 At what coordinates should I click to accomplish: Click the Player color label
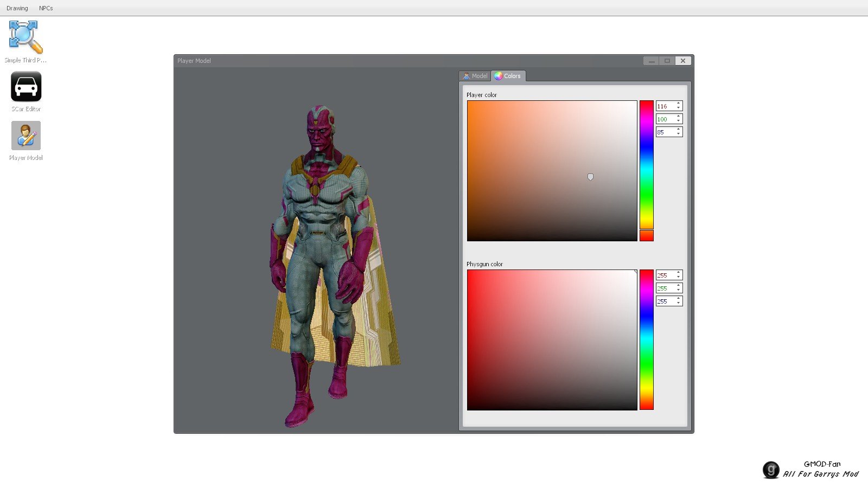click(482, 95)
